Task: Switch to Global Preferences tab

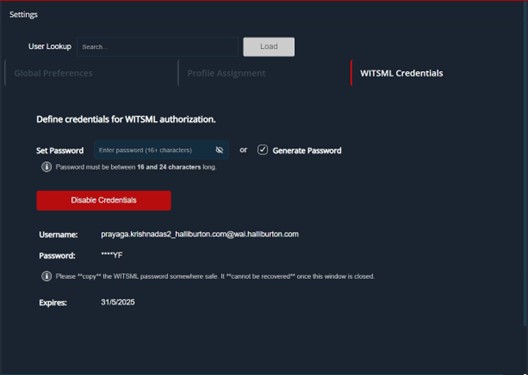Action: [x=53, y=73]
